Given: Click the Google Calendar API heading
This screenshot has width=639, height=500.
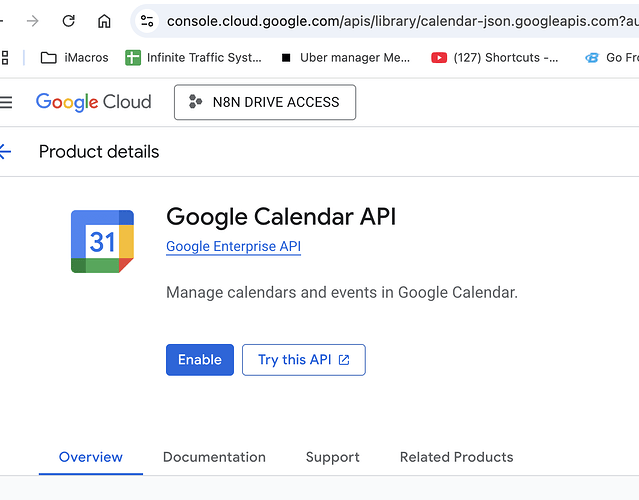Looking at the screenshot, I should [281, 216].
